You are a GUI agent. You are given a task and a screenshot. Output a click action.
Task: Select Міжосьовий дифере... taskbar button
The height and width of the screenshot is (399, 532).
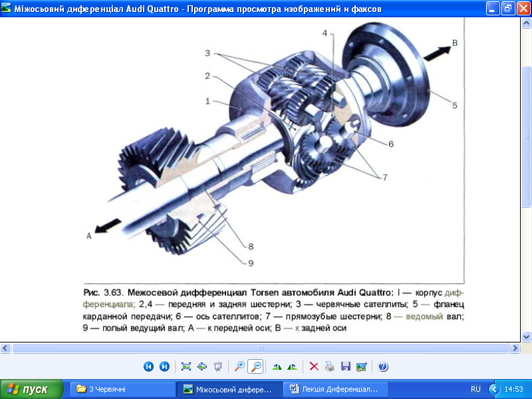point(229,389)
